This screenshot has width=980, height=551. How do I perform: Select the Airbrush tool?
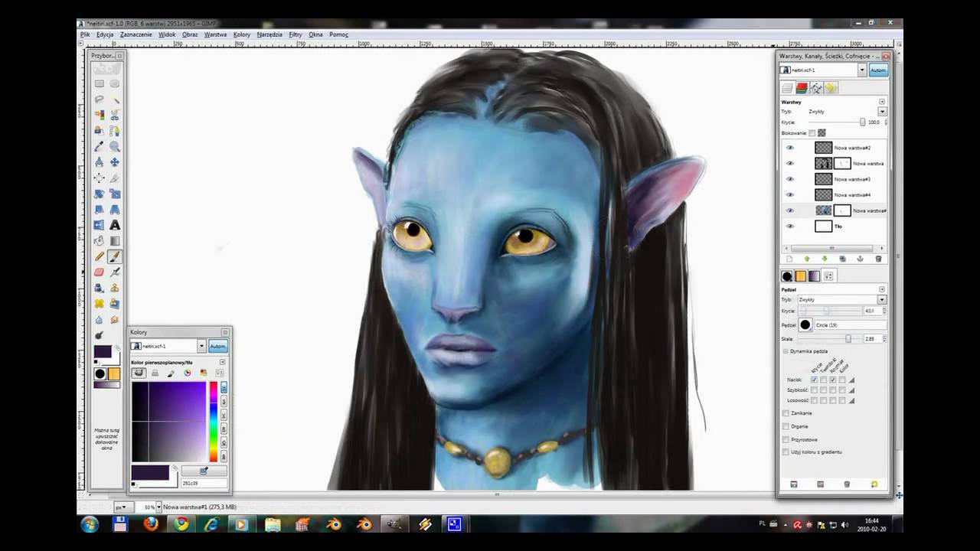(x=115, y=272)
